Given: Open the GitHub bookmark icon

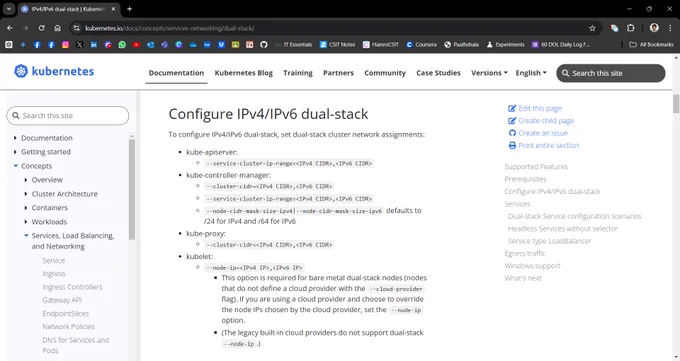Looking at the screenshot, I should tap(264, 44).
